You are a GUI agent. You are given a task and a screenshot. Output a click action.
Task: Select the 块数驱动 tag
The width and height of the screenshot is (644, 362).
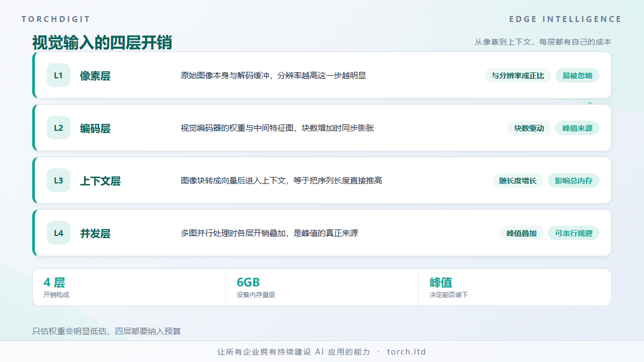point(529,128)
